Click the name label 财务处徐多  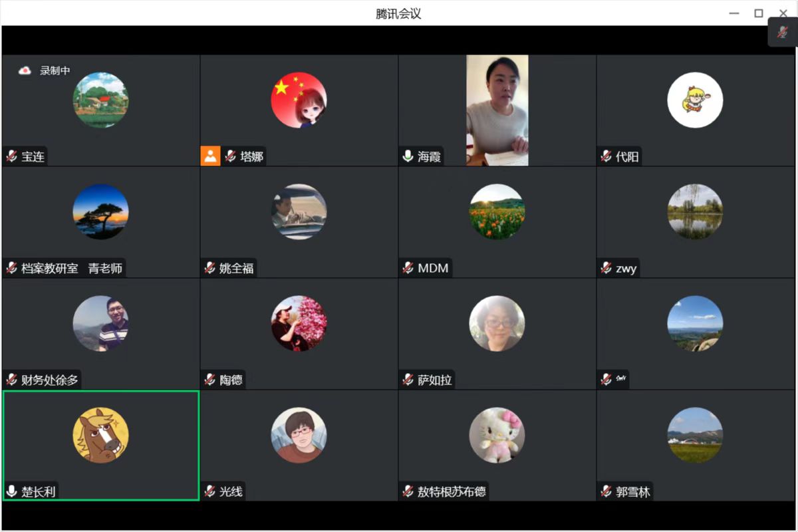[x=50, y=380]
